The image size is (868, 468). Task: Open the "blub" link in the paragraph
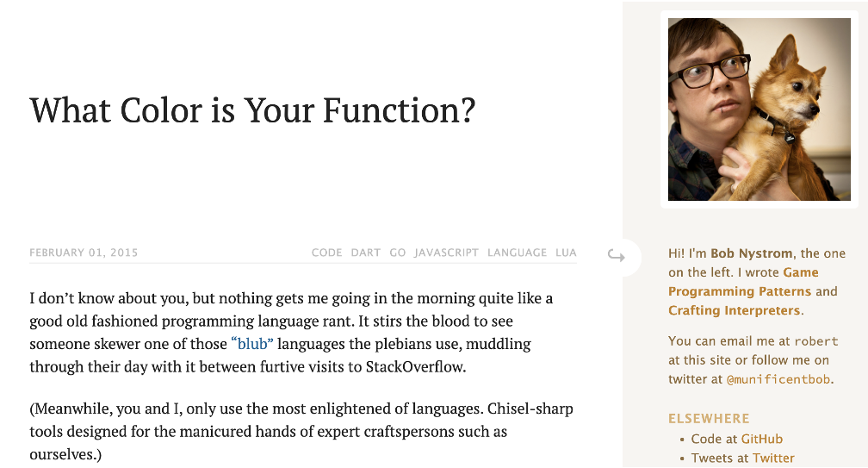[251, 344]
